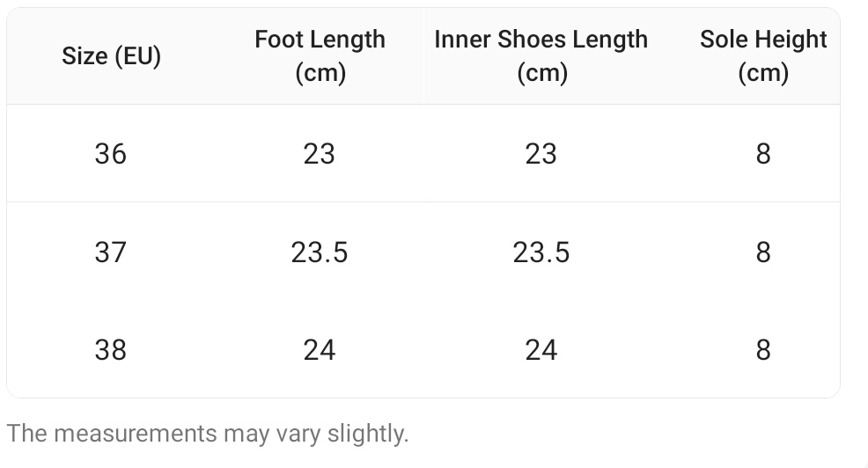Click inner shoes length for size 38
The width and height of the screenshot is (868, 468).
pos(541,350)
